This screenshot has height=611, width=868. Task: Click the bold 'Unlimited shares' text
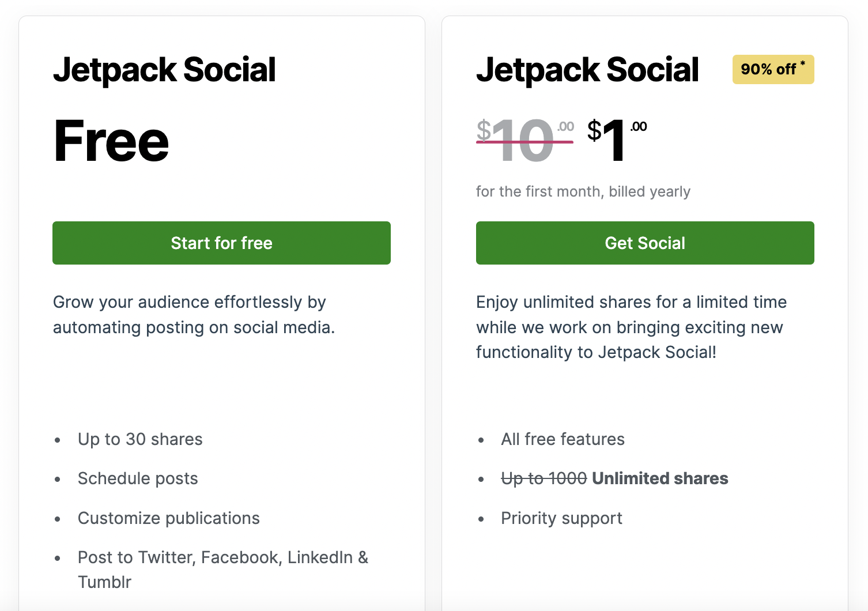coord(660,478)
